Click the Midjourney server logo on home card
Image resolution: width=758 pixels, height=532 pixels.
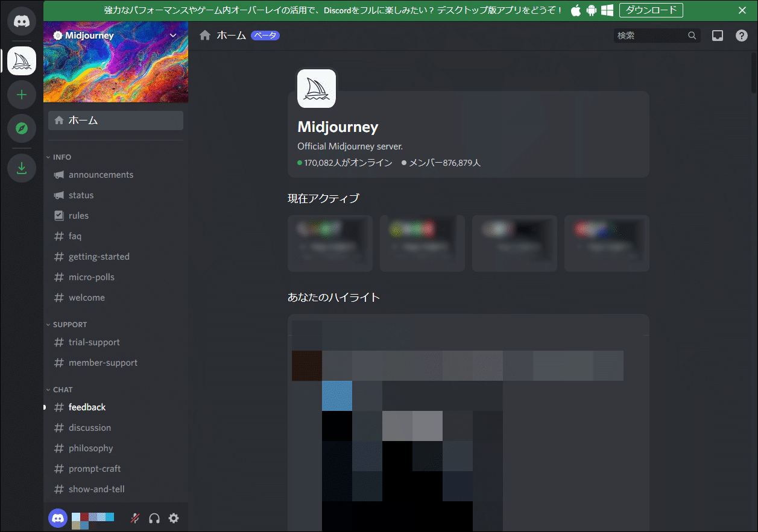317,89
